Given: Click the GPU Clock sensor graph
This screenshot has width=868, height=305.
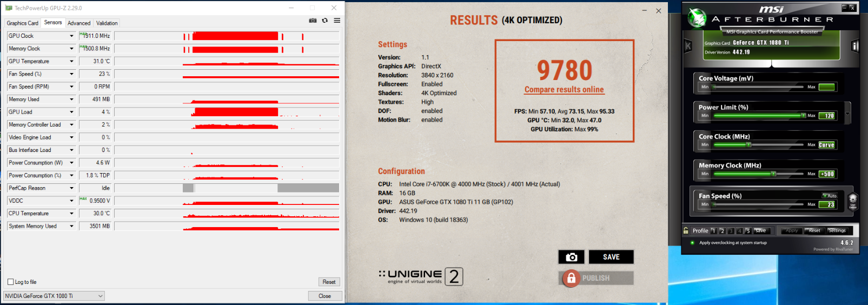Looking at the screenshot, I should tap(227, 36).
